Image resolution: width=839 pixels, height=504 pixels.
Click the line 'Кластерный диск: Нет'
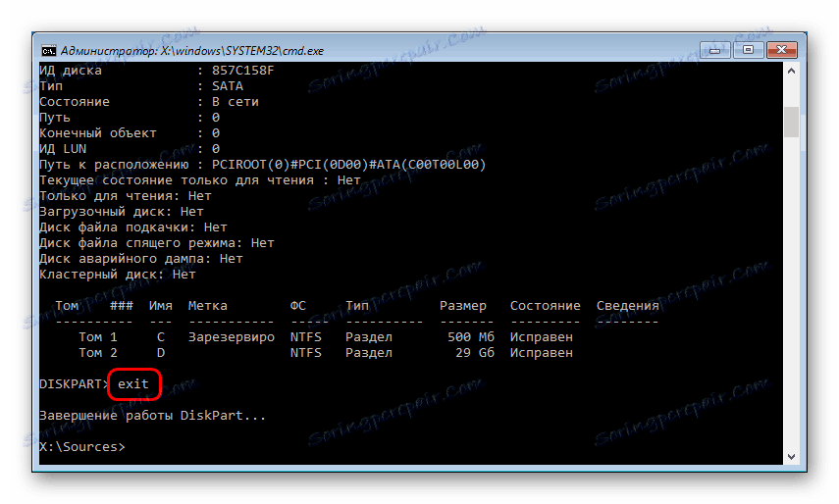(118, 275)
